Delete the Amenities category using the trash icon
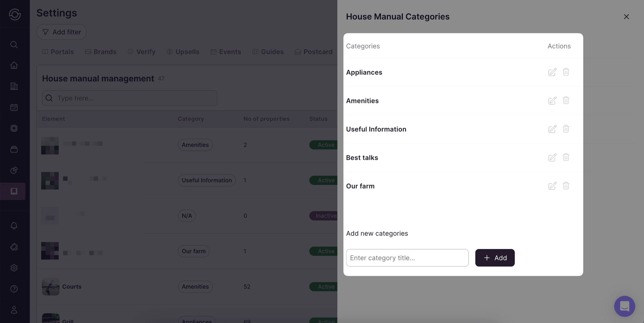Screen dimensions: 644x323 click(x=566, y=101)
